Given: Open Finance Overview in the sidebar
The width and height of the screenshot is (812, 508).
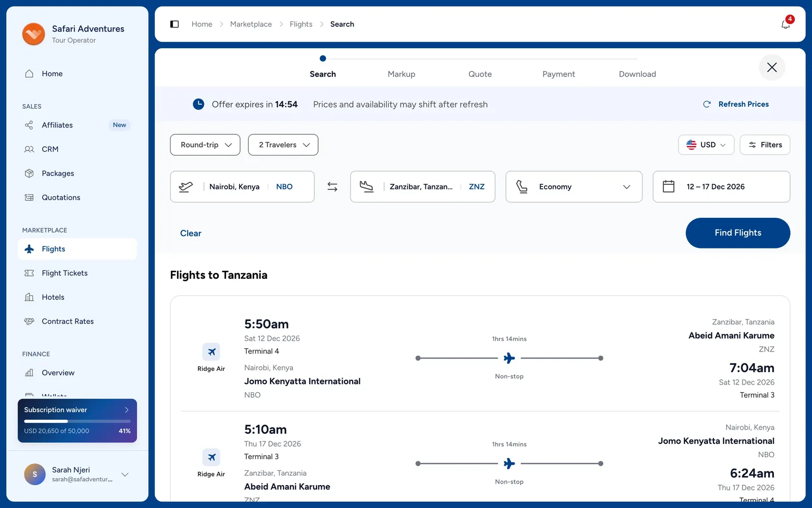Looking at the screenshot, I should [77, 373].
